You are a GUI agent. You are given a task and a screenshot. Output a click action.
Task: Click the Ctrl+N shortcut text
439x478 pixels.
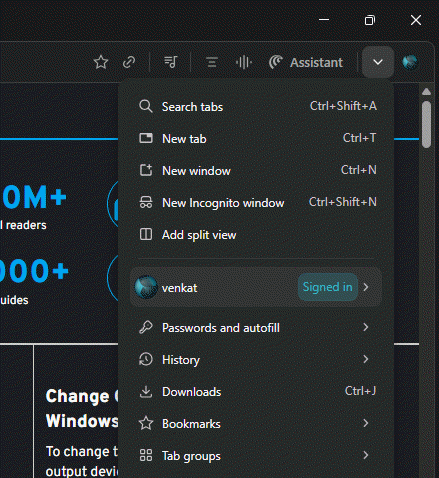click(359, 170)
